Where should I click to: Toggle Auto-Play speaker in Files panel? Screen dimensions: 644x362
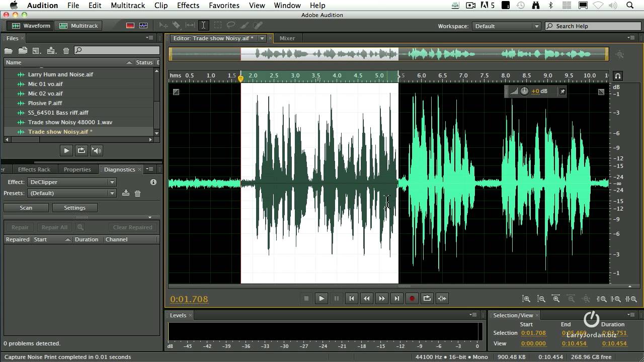click(x=97, y=150)
